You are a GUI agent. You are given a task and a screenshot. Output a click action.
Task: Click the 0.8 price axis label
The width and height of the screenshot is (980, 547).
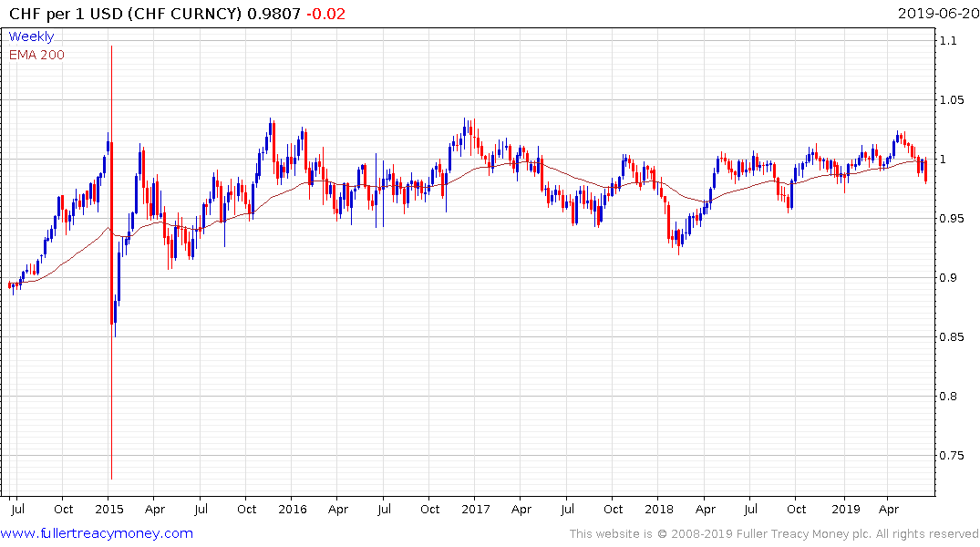click(947, 396)
